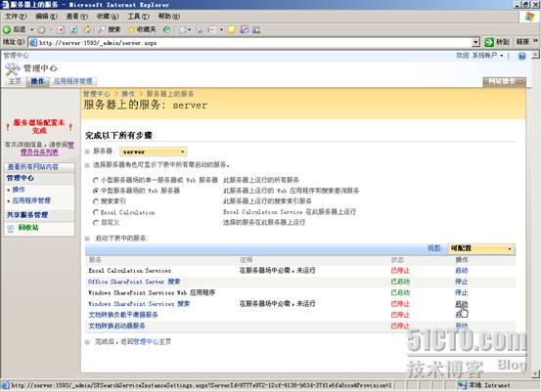
Task: Click the 回收站 recycle bin icon
Action: coord(11,228)
